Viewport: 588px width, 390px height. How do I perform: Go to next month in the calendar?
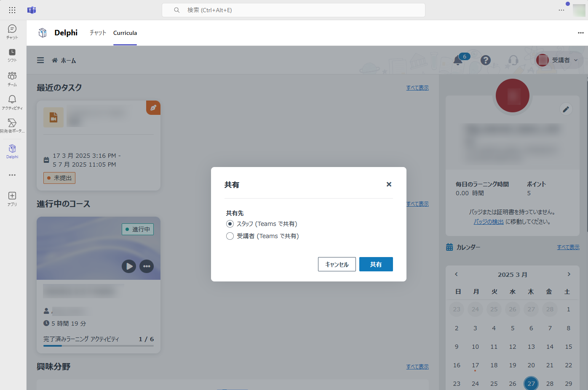tap(569, 274)
